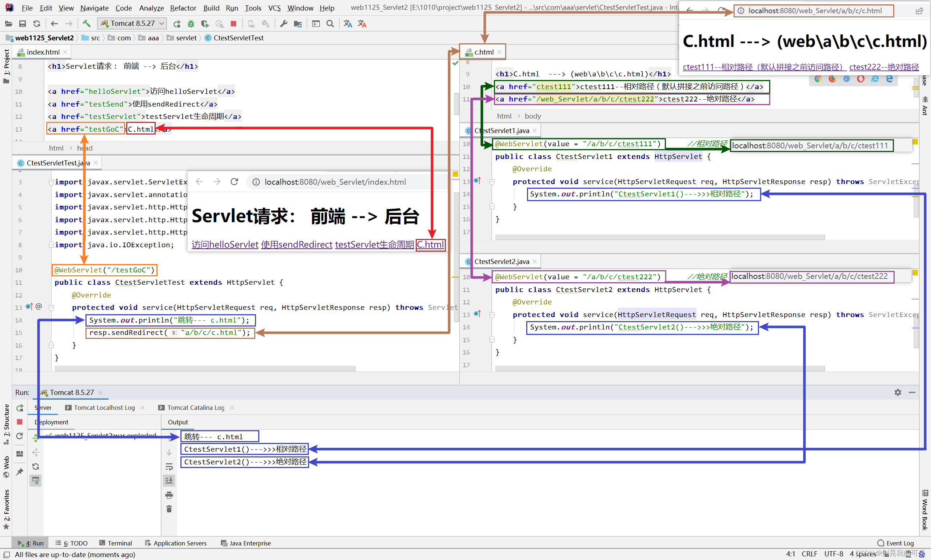Toggle the Word Book side panel
931x560 pixels.
coord(925,510)
